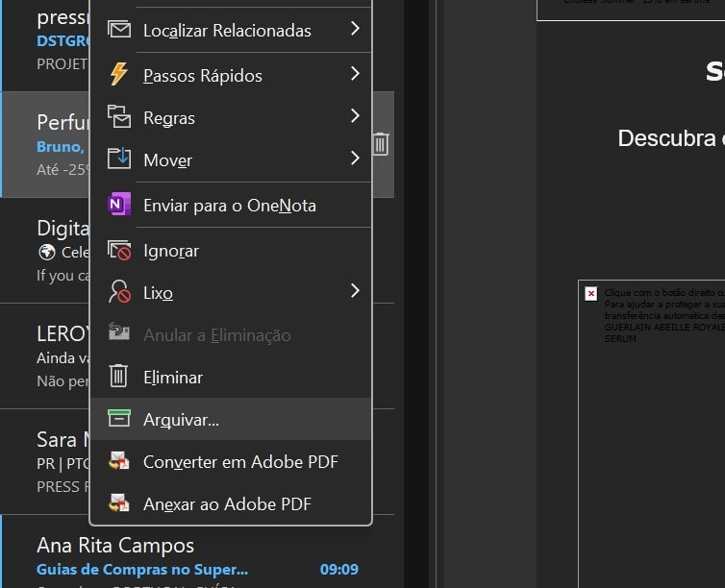Viewport: 725px width, 588px height.
Task: Click the globe icon in Digital email
Action: [x=47, y=252]
